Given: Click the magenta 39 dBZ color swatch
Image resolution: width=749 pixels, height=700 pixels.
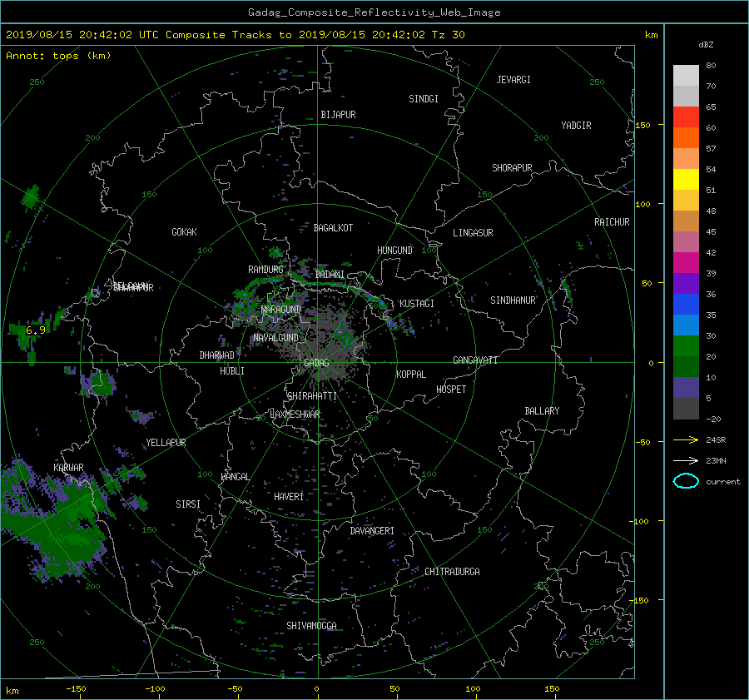Looking at the screenshot, I should pos(686,263).
